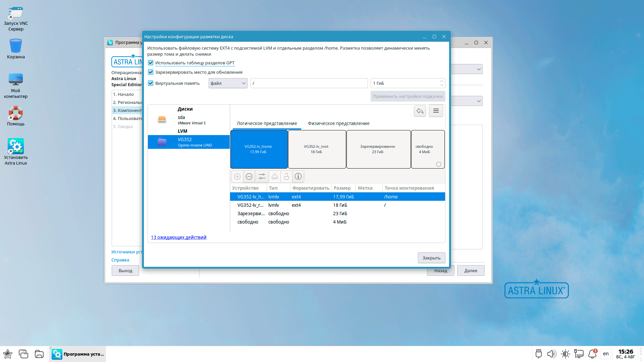Viewport: 644px width, 362px height.
Task: Open partition settings sliders icon
Action: click(x=262, y=176)
